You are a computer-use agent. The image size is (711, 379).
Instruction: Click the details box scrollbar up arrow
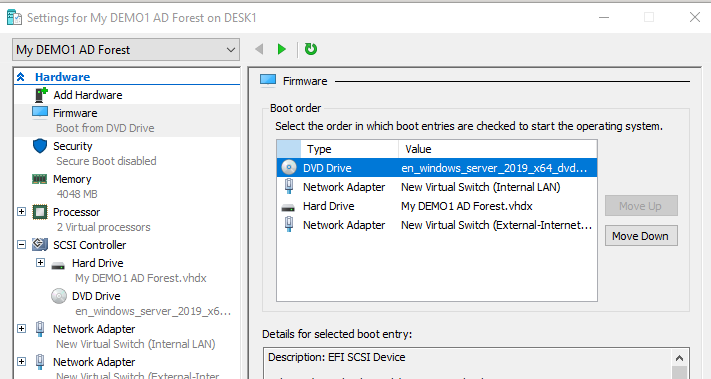click(x=679, y=358)
